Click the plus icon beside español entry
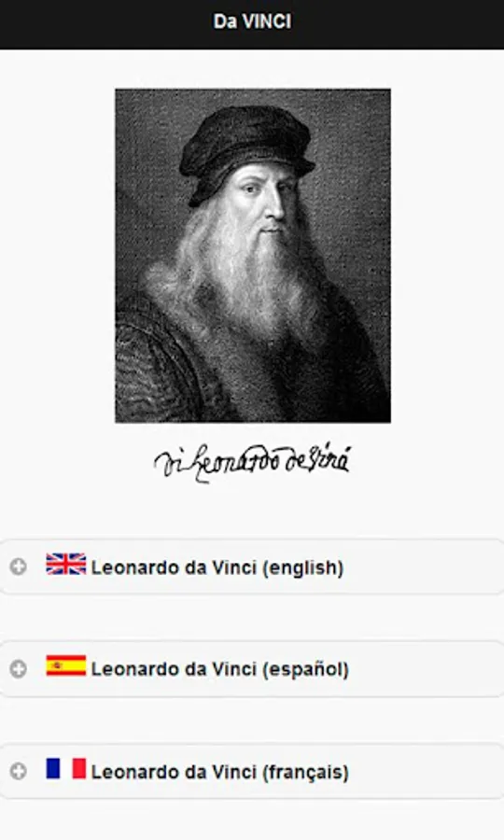The height and width of the screenshot is (840, 504). 19,668
